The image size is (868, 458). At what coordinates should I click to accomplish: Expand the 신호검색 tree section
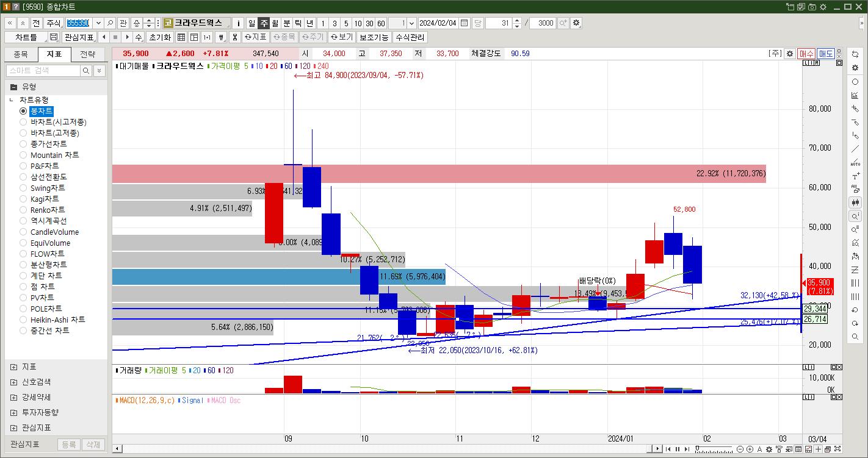coord(13,382)
